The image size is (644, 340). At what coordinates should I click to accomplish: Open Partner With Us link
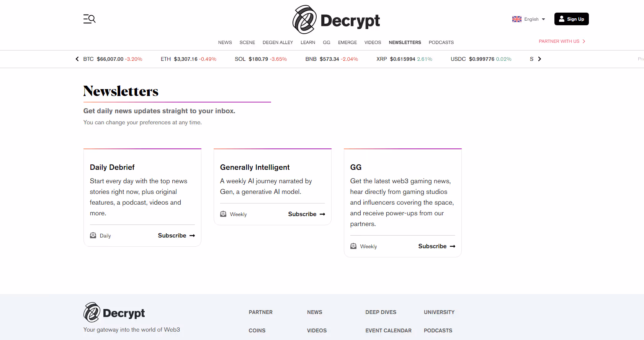562,41
